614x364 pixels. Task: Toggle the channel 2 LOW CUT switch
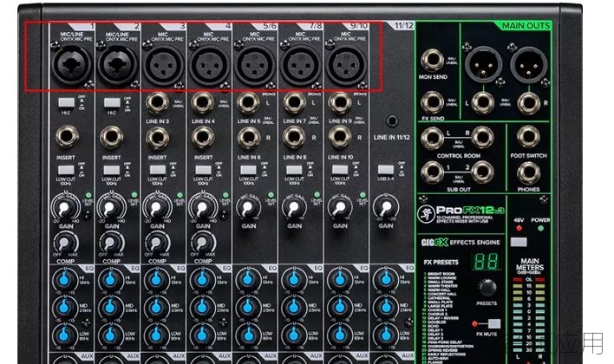tap(112, 170)
